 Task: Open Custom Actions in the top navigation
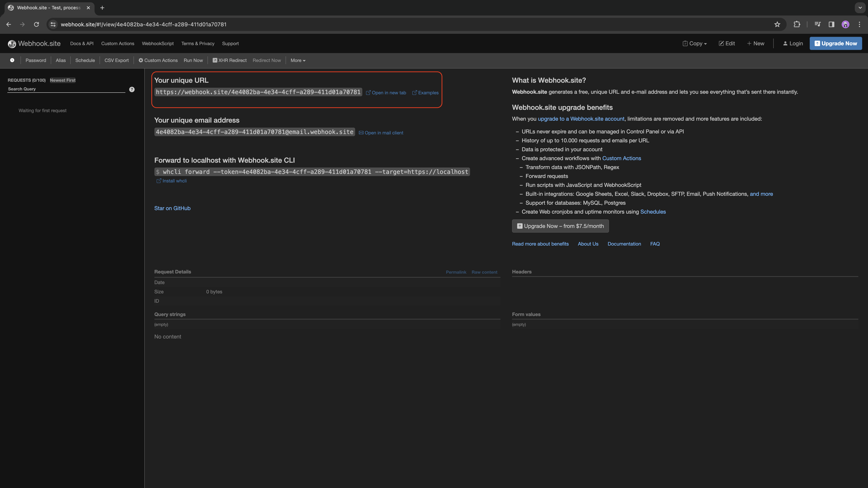click(x=118, y=43)
